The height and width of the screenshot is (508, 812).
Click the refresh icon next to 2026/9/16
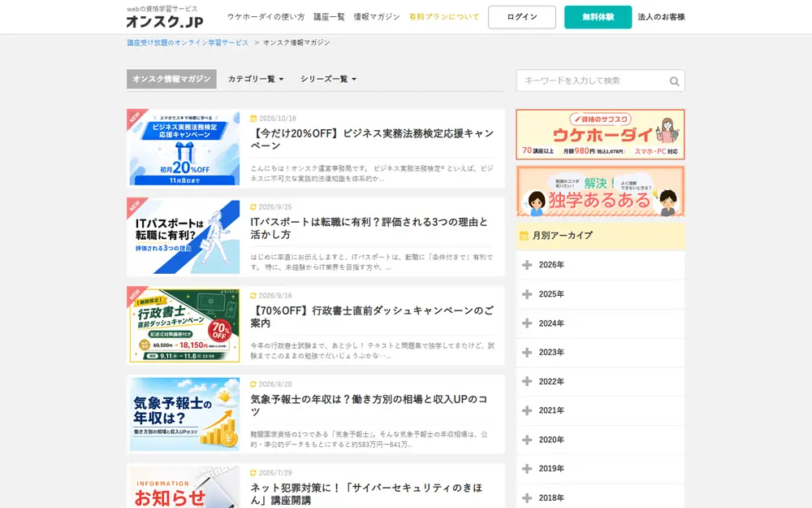click(253, 296)
